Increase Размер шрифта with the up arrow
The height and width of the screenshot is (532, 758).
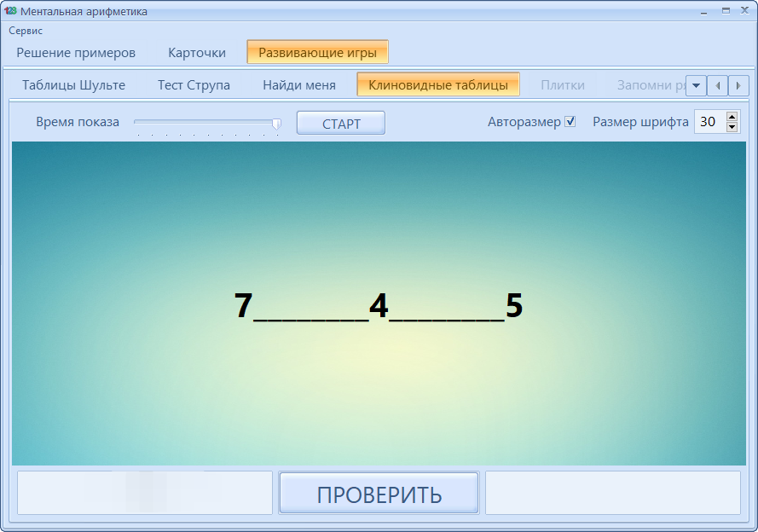731,117
